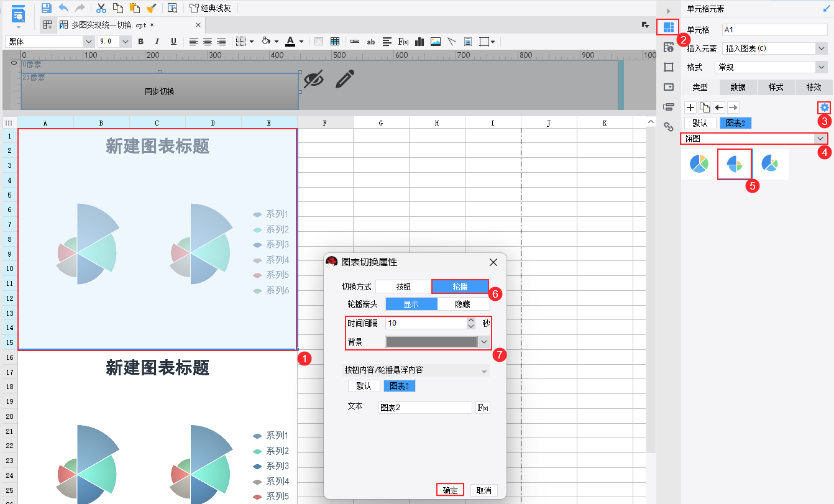The height and width of the screenshot is (504, 834).
Task: Click the Copy icon in the top toolbar
Action: pyautogui.click(x=118, y=8)
